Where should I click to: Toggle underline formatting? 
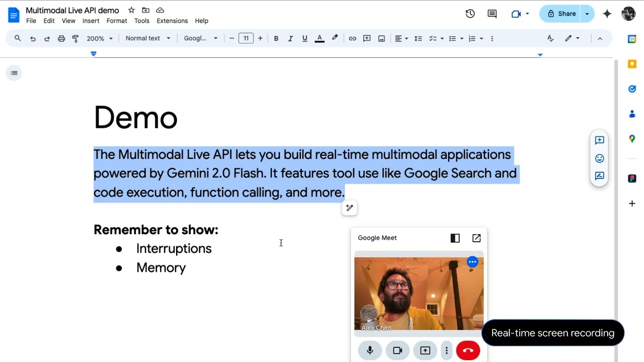(x=304, y=38)
